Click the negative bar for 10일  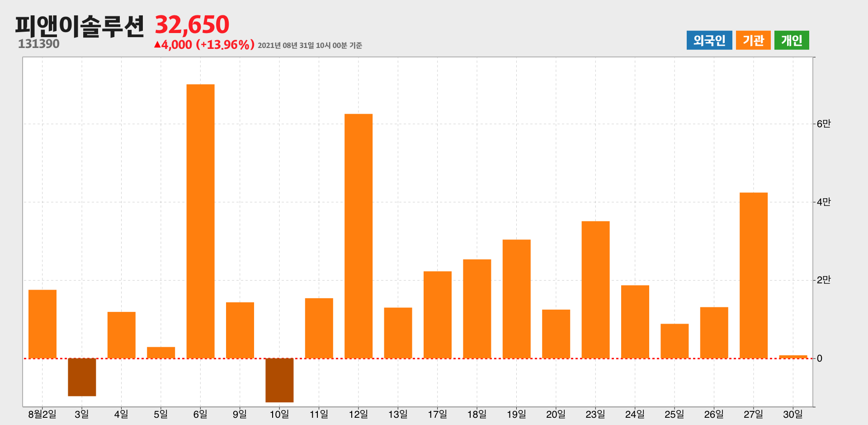[x=279, y=380]
